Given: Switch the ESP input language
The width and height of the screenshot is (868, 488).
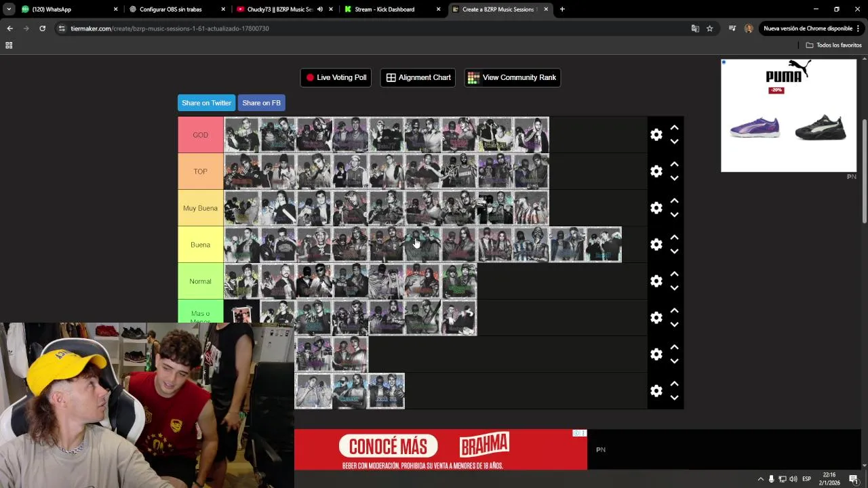Looking at the screenshot, I should tap(807, 479).
